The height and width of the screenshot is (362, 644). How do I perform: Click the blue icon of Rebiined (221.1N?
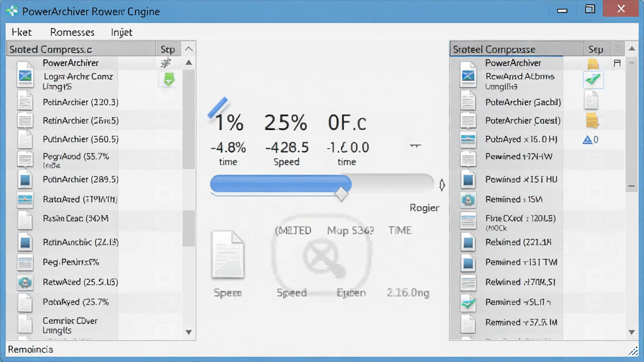468,242
